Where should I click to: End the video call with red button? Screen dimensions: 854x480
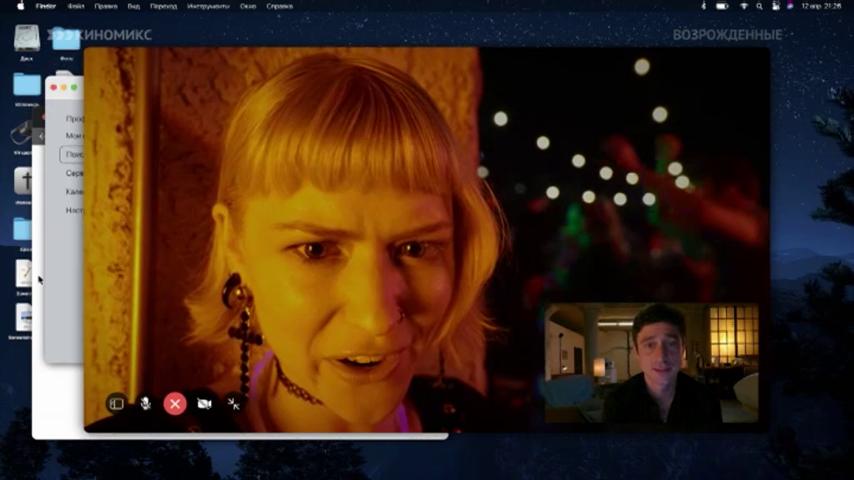point(175,404)
